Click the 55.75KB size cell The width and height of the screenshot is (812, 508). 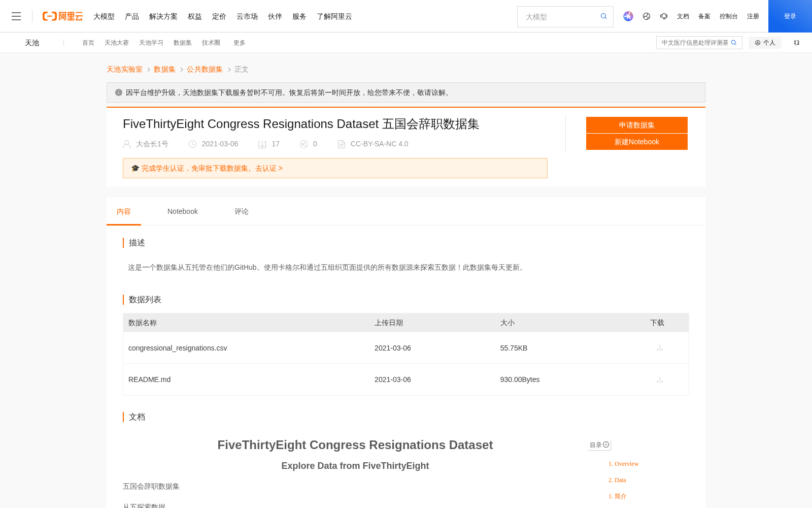(514, 348)
